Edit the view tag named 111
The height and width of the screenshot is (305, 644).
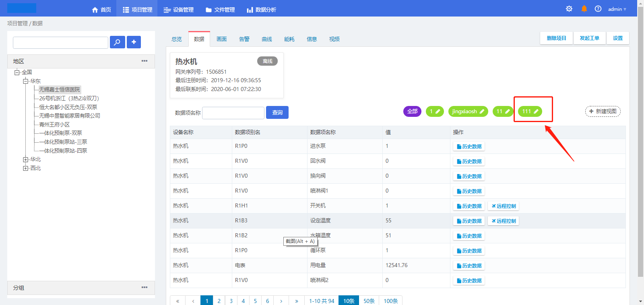(536, 112)
